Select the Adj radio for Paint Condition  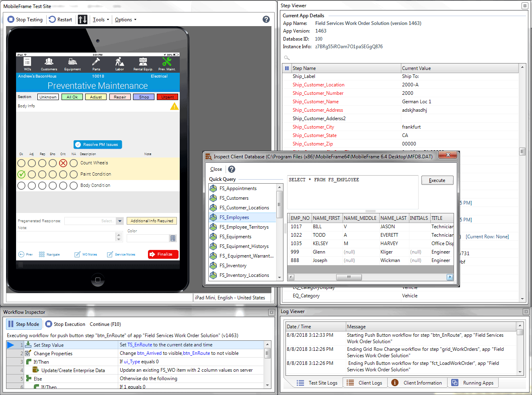point(32,174)
